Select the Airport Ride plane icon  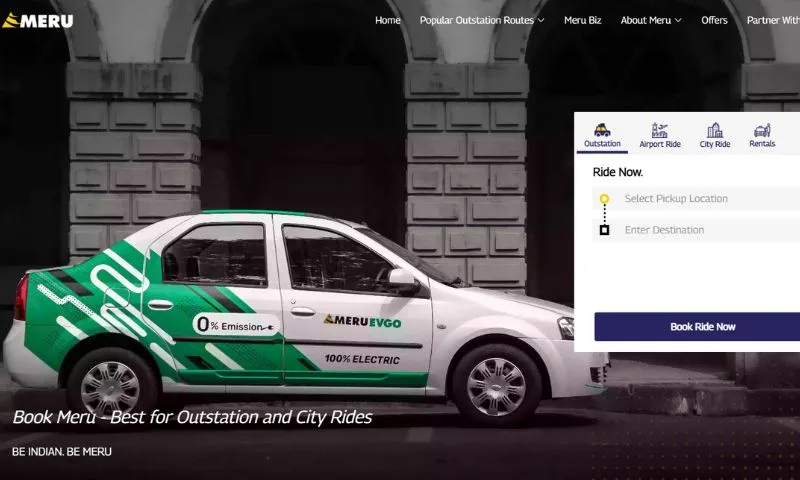pos(659,130)
